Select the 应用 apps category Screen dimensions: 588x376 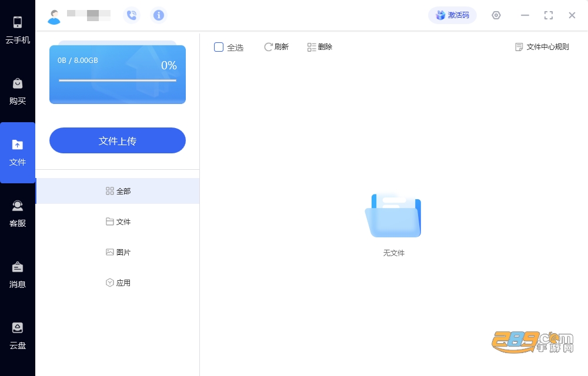118,283
